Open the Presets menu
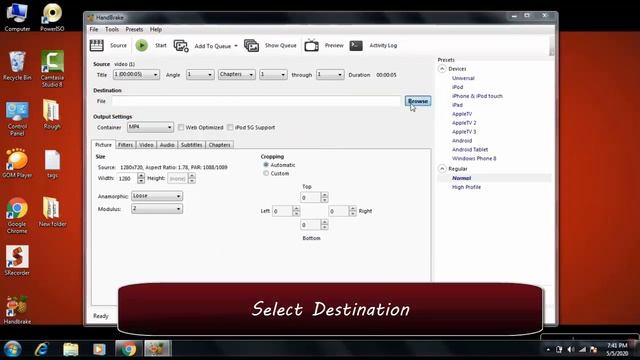640x360 pixels. tap(134, 29)
